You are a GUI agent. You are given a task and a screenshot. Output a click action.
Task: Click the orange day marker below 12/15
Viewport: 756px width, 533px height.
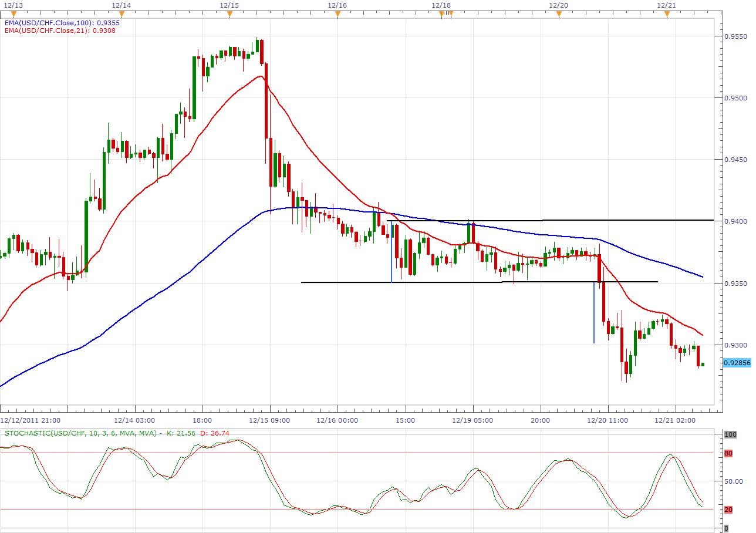pyautogui.click(x=230, y=15)
